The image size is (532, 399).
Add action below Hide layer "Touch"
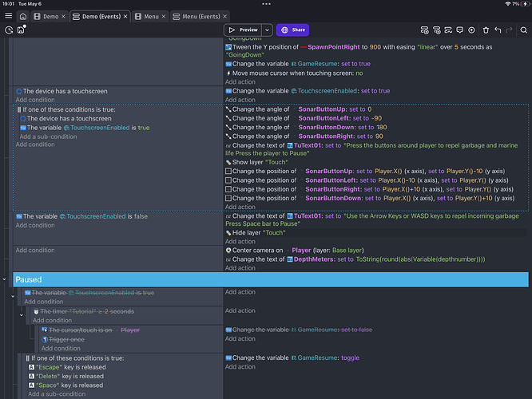tap(240, 241)
